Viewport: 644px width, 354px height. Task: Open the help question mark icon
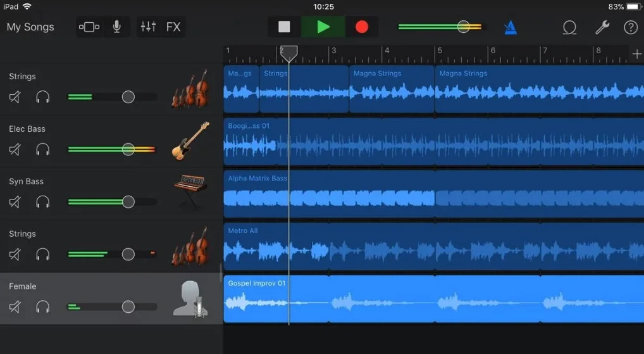(631, 27)
